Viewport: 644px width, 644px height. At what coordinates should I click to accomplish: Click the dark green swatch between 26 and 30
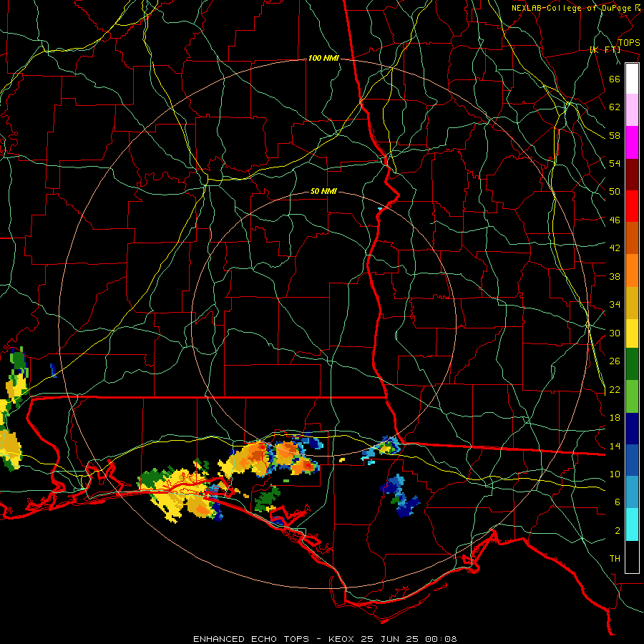tap(632, 364)
